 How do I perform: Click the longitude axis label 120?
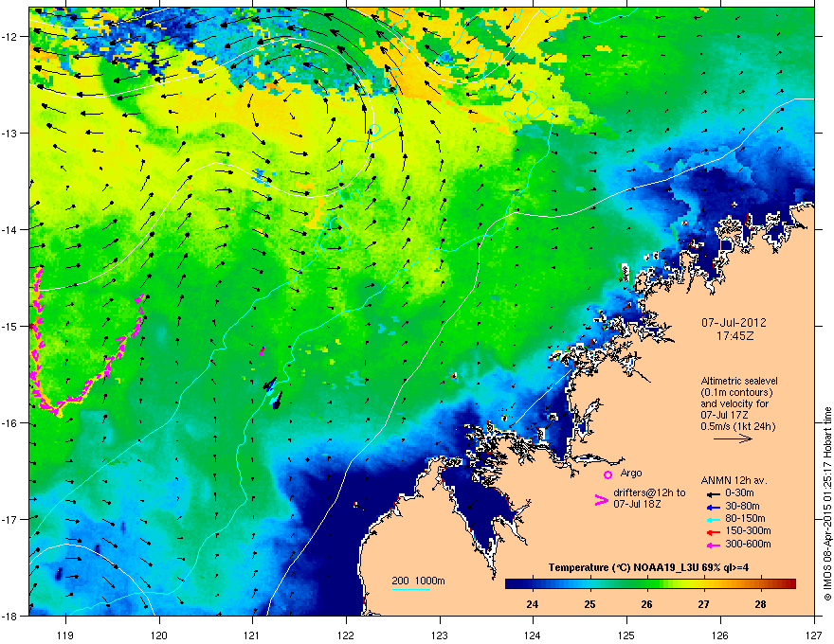click(159, 635)
